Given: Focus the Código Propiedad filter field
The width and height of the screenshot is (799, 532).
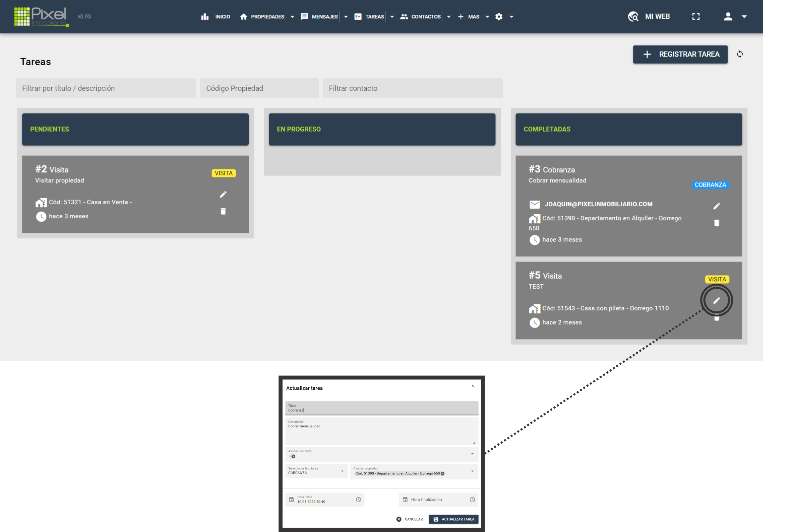Looking at the screenshot, I should (259, 88).
